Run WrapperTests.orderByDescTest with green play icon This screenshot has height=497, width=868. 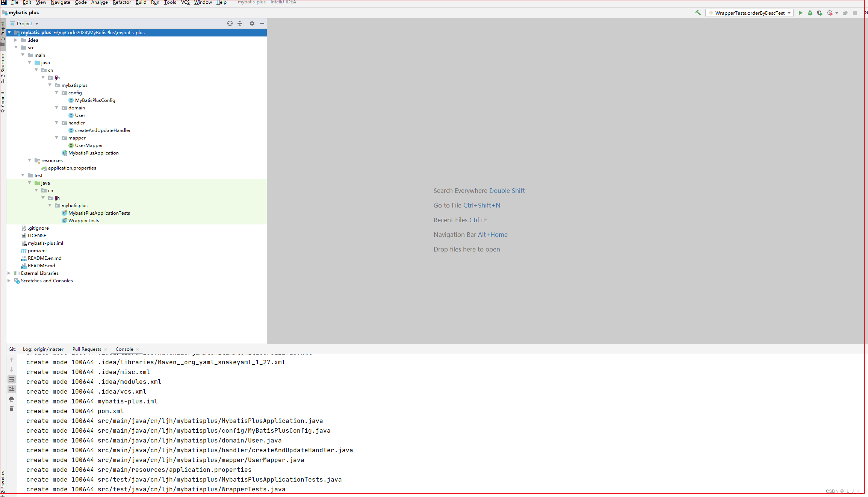pos(800,13)
